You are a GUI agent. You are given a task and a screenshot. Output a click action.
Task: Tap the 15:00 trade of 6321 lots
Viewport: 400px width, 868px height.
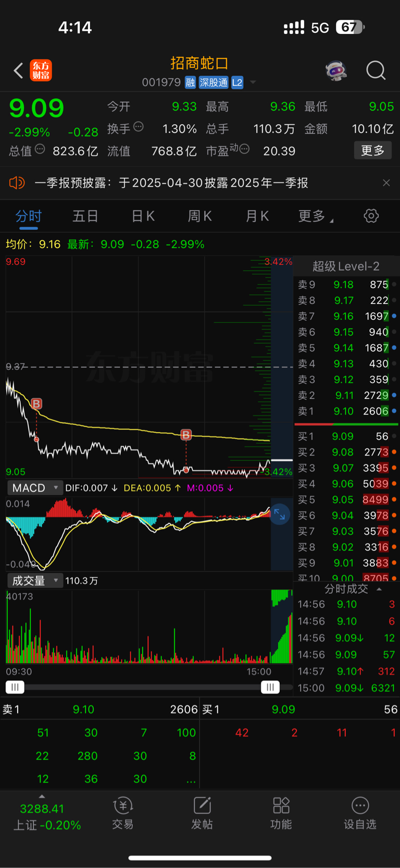click(x=347, y=688)
